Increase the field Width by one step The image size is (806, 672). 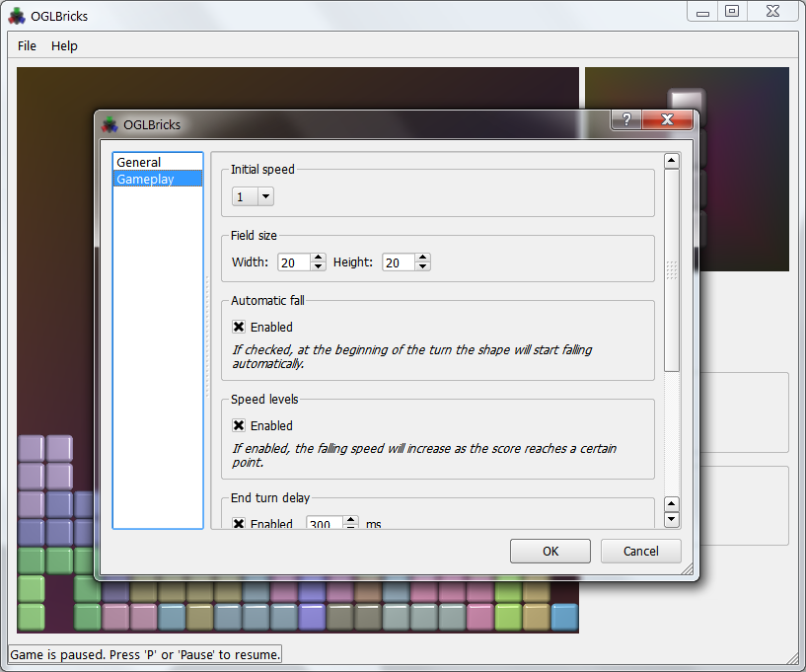point(319,258)
